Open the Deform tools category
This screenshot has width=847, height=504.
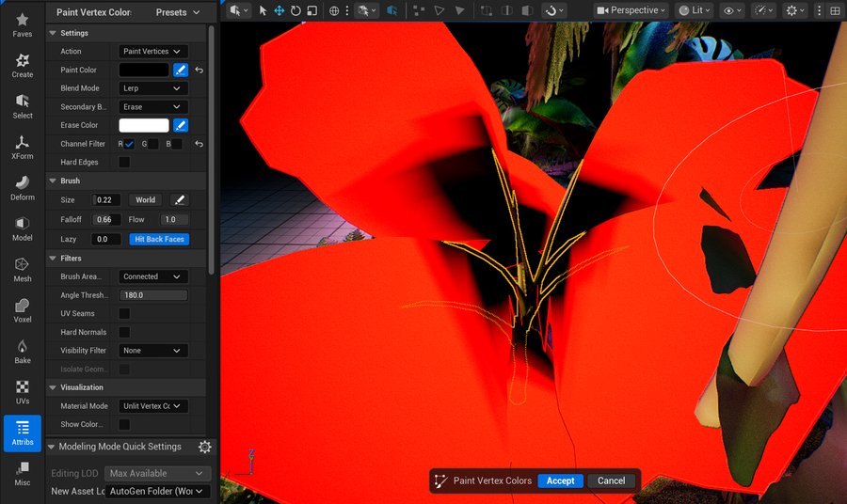tap(23, 187)
